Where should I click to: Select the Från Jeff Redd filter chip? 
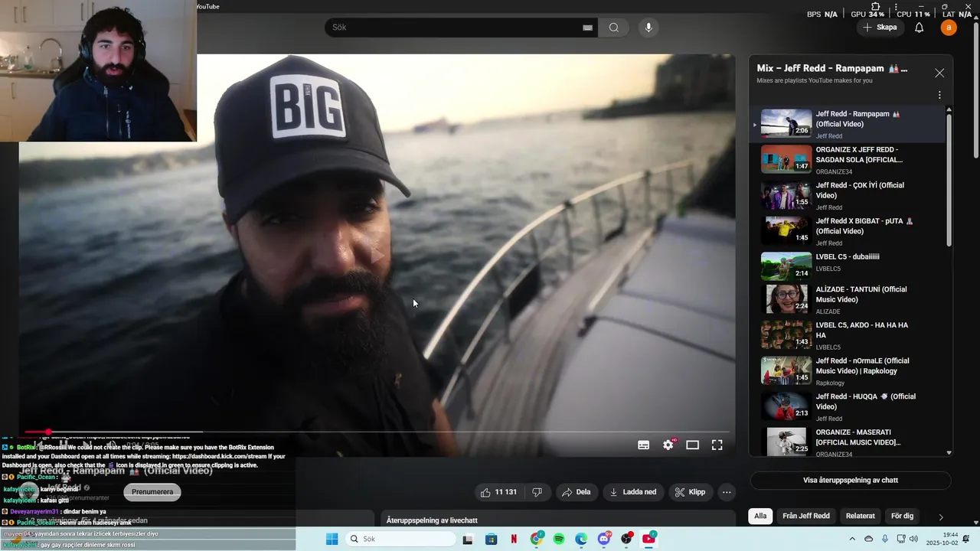point(806,516)
